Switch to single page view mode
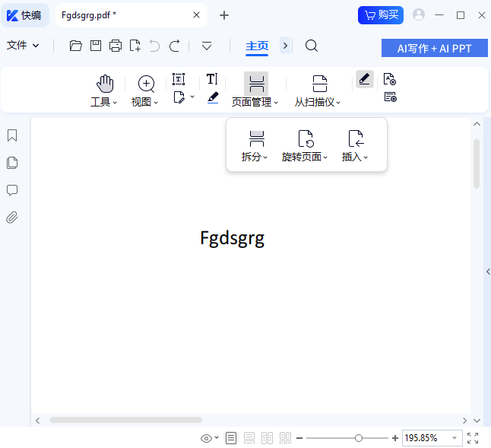The width and height of the screenshot is (491, 448). (x=231, y=438)
